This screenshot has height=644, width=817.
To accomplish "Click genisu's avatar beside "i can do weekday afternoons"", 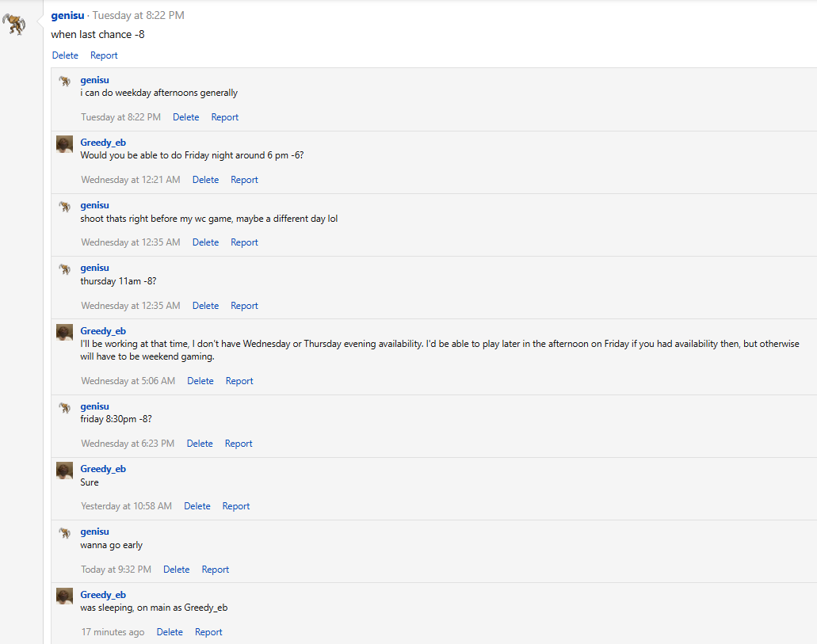I will pyautogui.click(x=65, y=81).
